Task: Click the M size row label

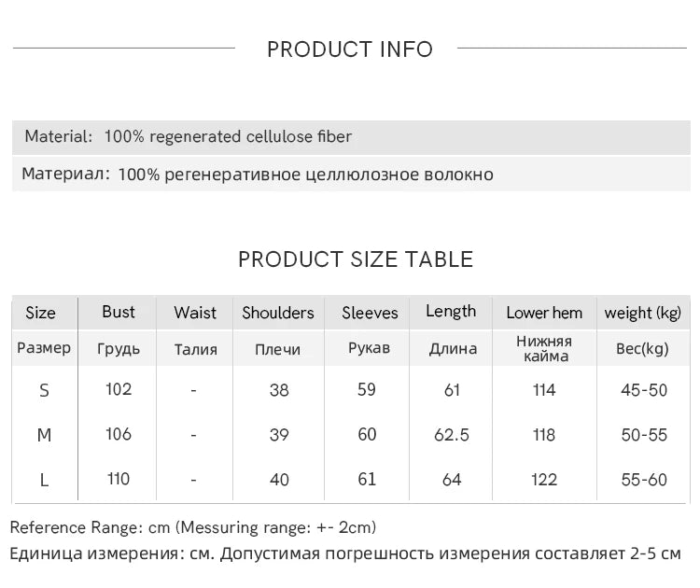Action: [44, 435]
